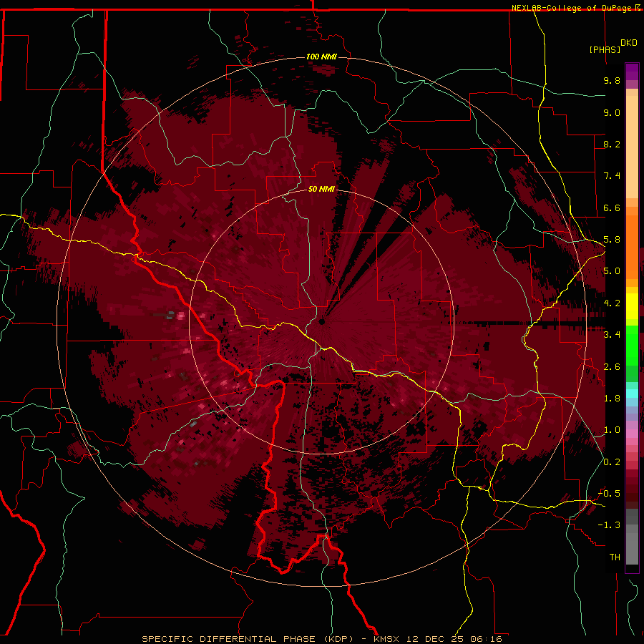Pick the bright green color bar segment
Viewport: 644px width, 644px height.
coord(632,345)
